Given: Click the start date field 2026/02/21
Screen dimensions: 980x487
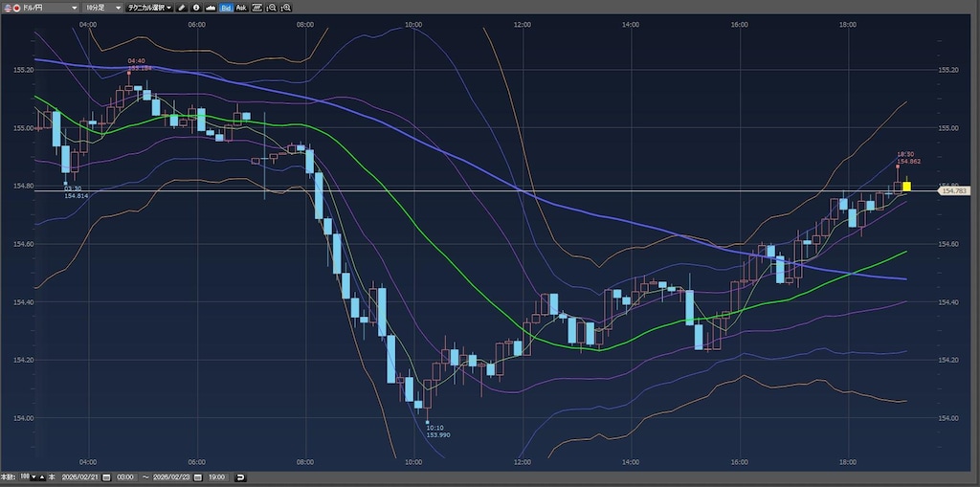Looking at the screenshot, I should point(79,476).
